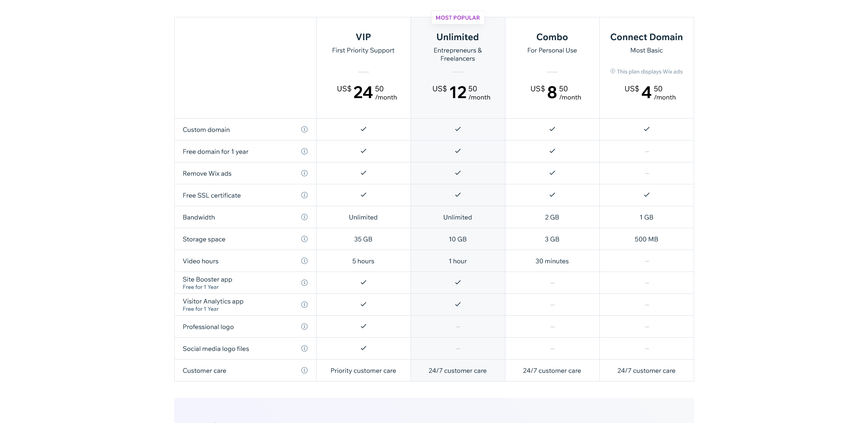This screenshot has height=423, width=868.
Task: Select the VIP plan heading
Action: pos(363,37)
